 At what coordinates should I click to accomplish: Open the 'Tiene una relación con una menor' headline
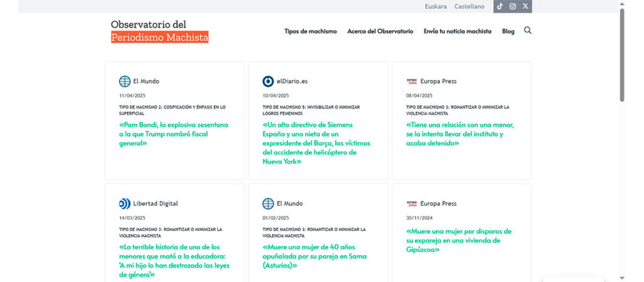coord(460,134)
